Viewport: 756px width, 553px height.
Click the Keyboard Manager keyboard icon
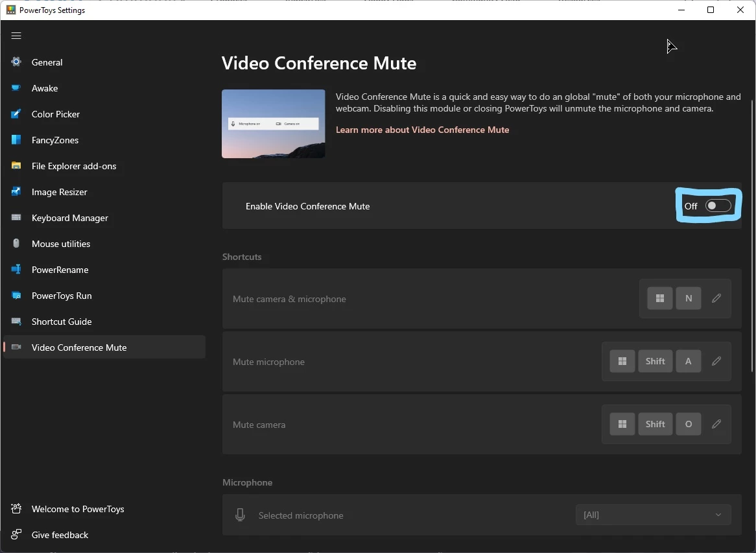[16, 217]
